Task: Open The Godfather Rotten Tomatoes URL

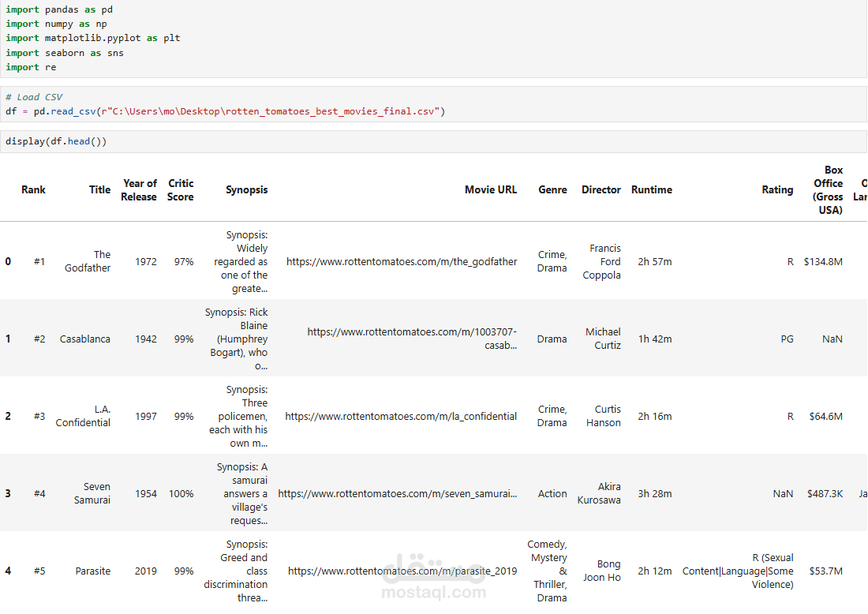Action: point(402,262)
